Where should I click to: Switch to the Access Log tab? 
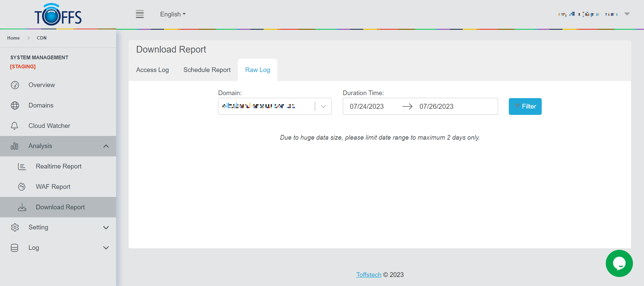[152, 70]
